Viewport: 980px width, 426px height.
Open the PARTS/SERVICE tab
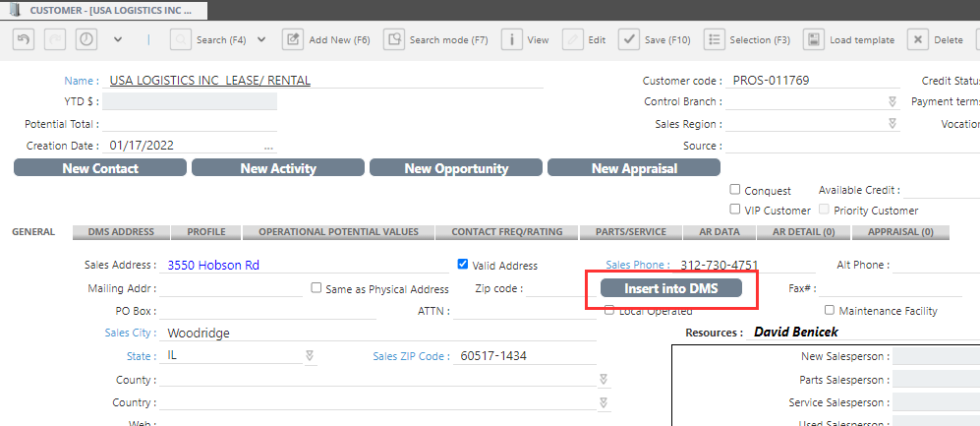click(x=631, y=232)
